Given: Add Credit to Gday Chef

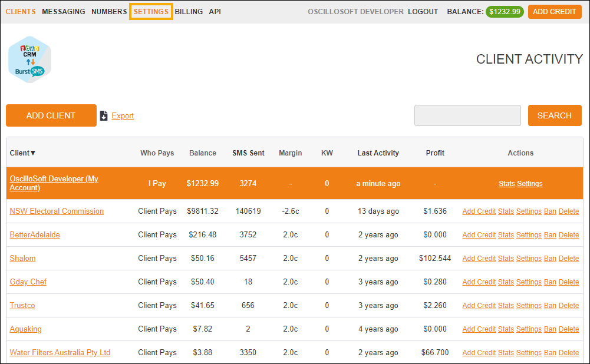Looking at the screenshot, I should coord(479,282).
